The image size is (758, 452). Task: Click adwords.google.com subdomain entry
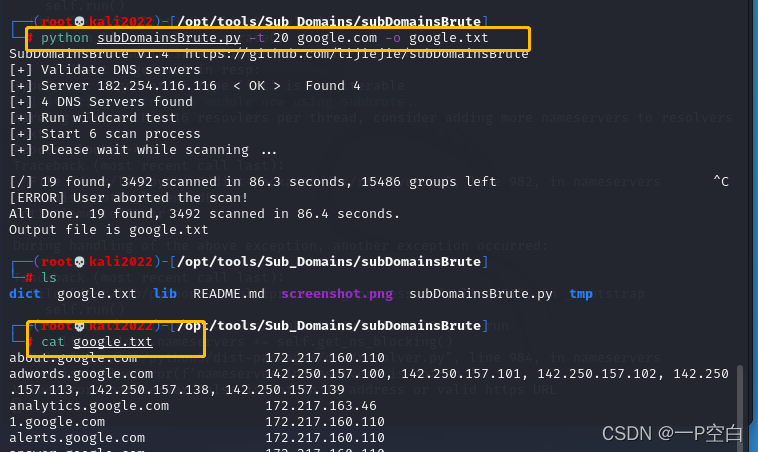click(x=81, y=374)
